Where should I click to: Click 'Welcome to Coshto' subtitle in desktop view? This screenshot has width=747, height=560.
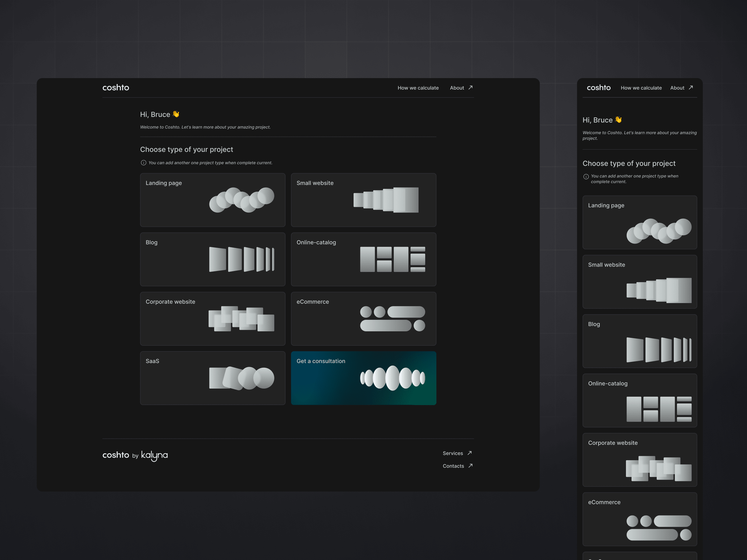point(205,127)
